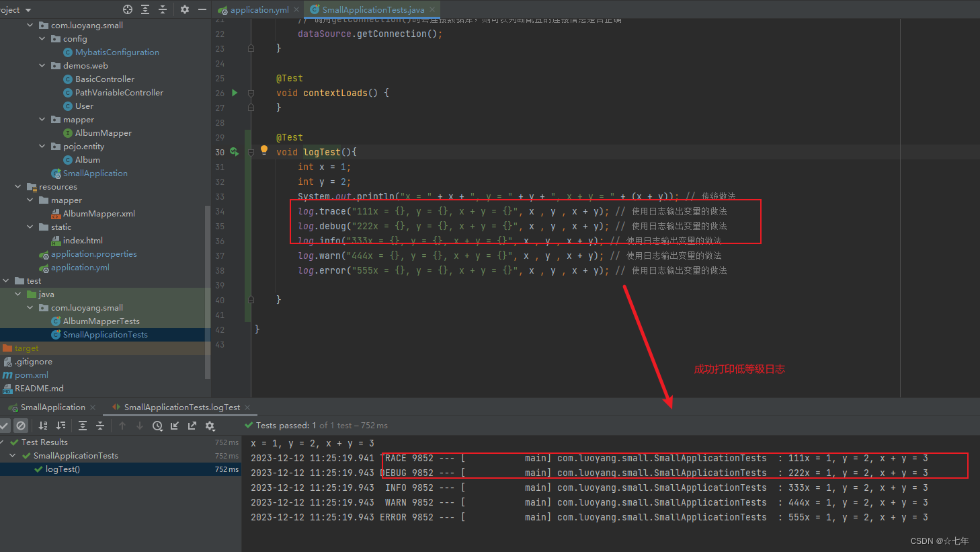Select the User class
Screen dimensions: 980x552
pyautogui.click(x=84, y=106)
